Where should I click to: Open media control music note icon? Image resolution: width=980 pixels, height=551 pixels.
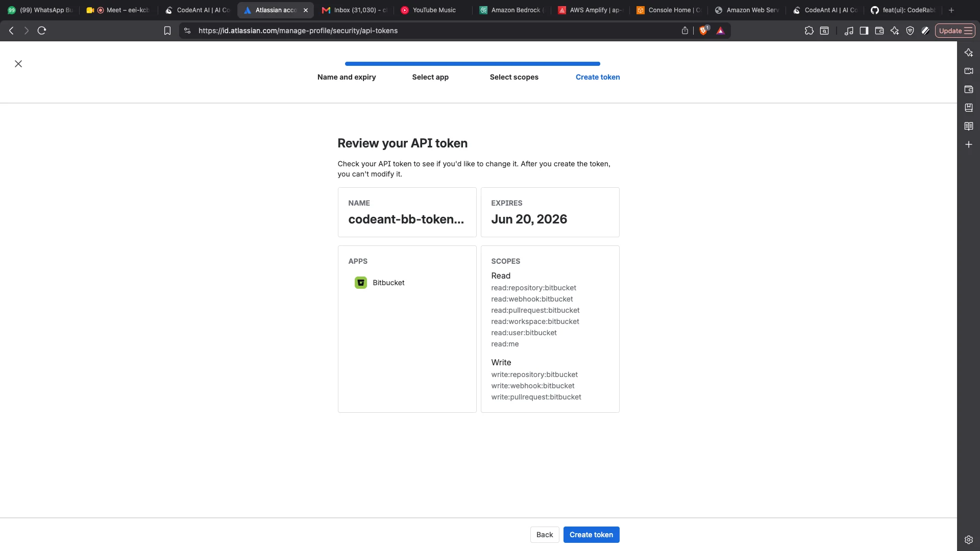click(849, 31)
